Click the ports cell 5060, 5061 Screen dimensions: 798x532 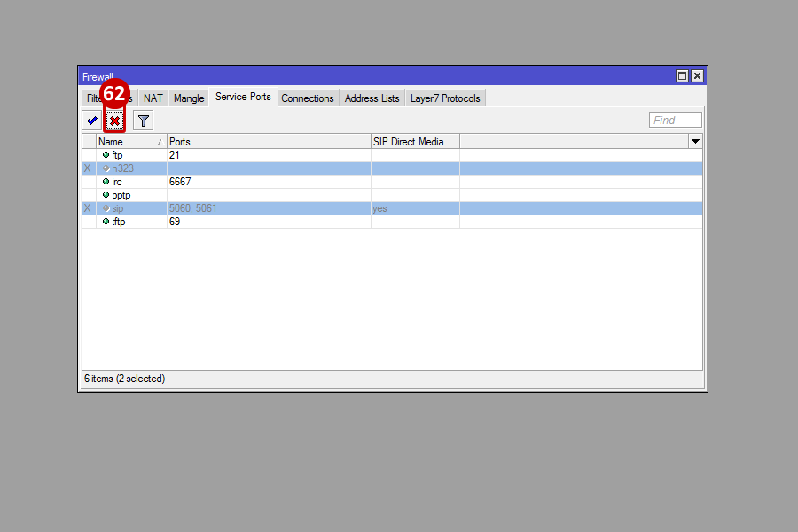[x=193, y=208]
